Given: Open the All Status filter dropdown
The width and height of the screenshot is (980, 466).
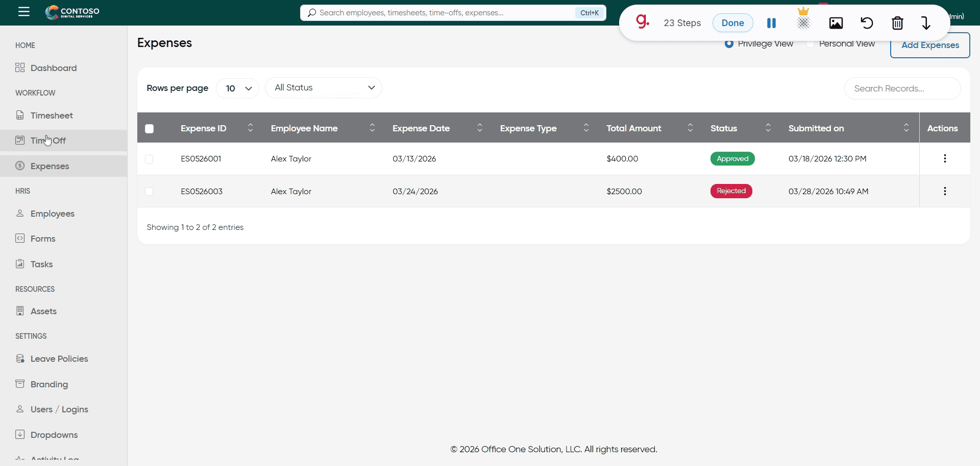Looking at the screenshot, I should point(324,88).
